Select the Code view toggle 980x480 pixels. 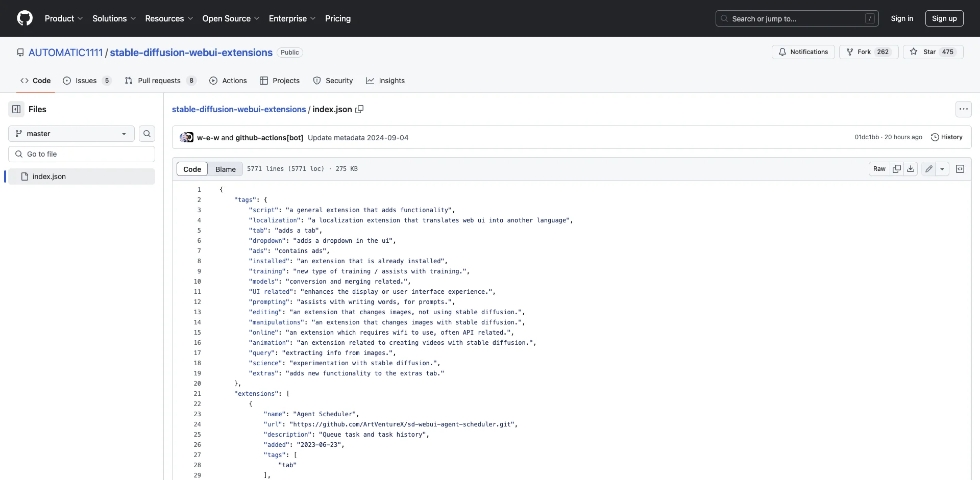pos(192,169)
